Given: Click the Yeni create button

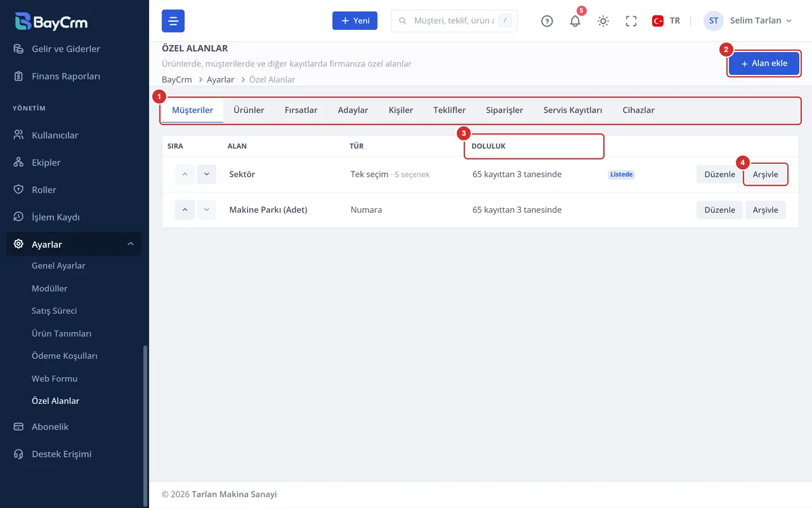Looking at the screenshot, I should (355, 21).
